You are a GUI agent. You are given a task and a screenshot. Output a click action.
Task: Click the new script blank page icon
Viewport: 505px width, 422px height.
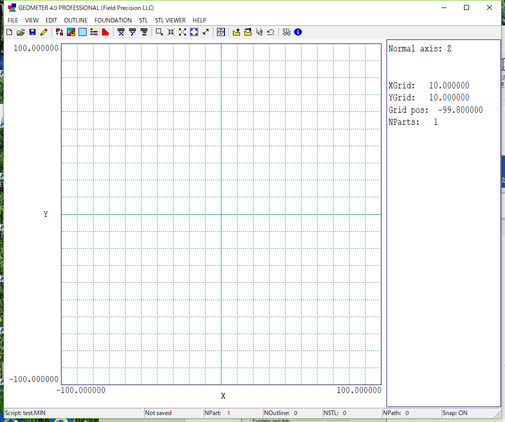pos(9,32)
